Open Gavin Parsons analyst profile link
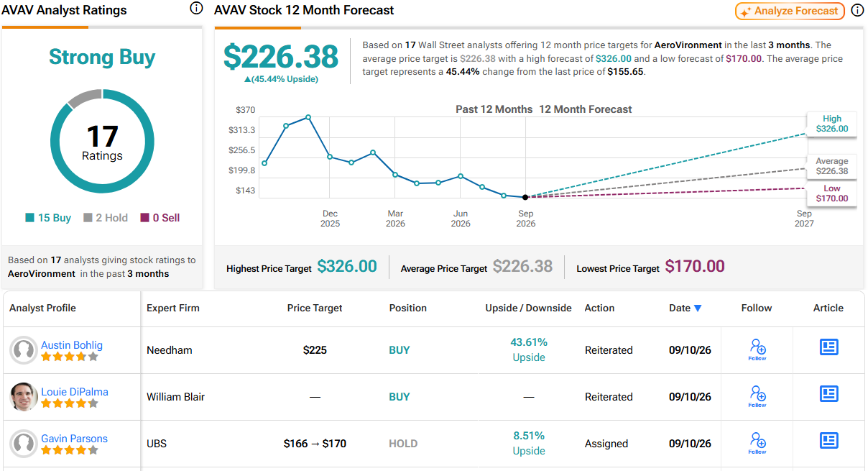 tap(74, 439)
